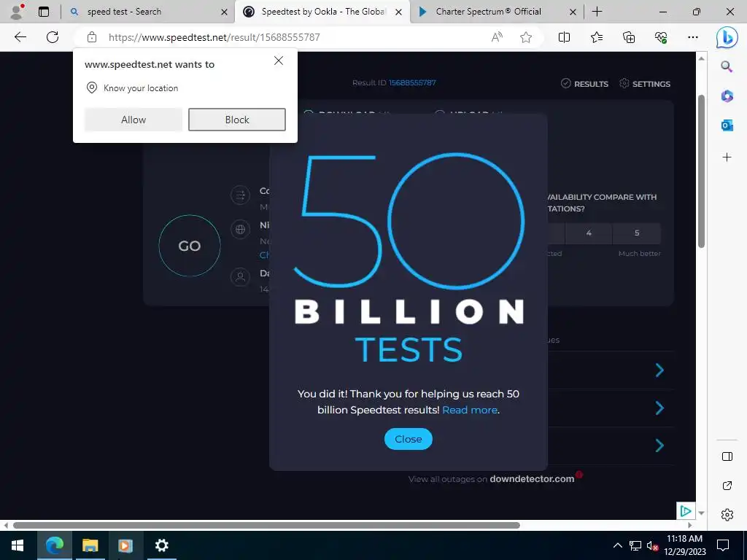The image size is (747, 560).
Task: Click the vertical page scrollbar
Action: click(701, 171)
